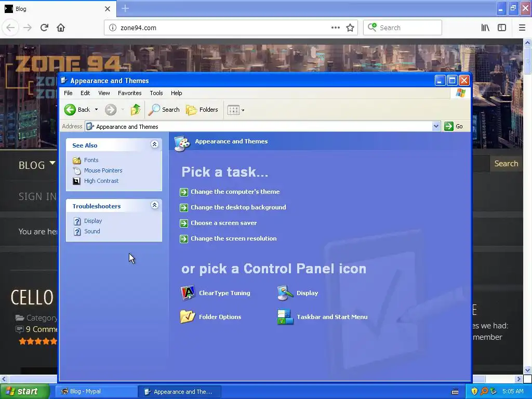Viewport: 532px width, 399px height.
Task: Expand the BLOG dropdown on the website
Action: click(52, 163)
